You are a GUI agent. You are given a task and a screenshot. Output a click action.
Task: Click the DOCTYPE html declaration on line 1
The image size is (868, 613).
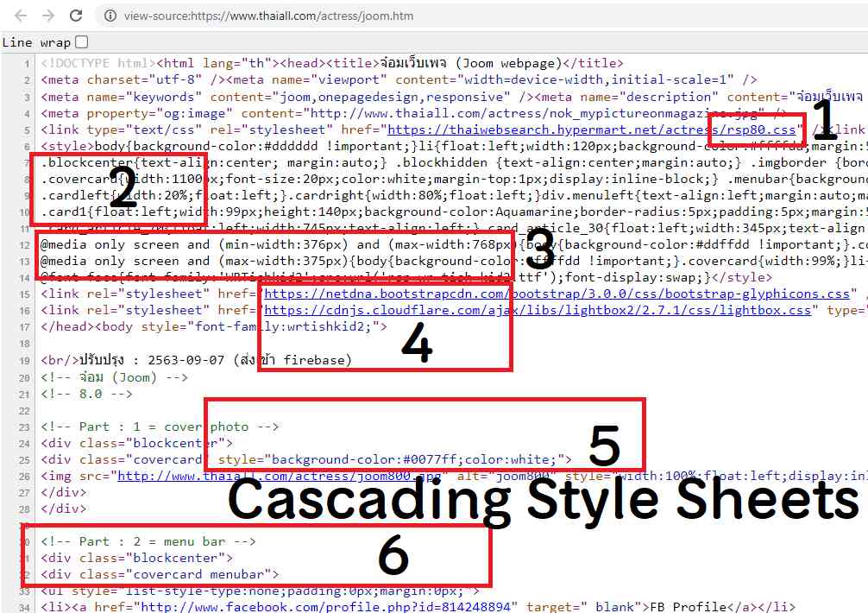click(x=97, y=63)
